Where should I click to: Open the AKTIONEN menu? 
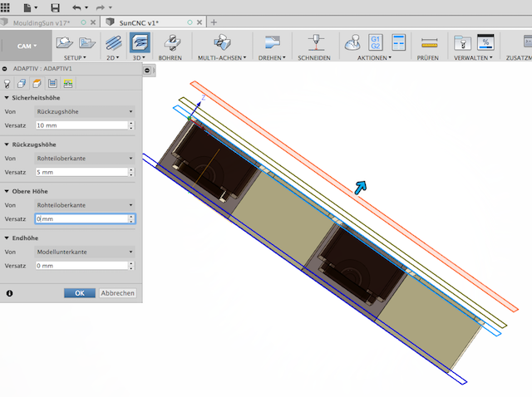point(374,58)
